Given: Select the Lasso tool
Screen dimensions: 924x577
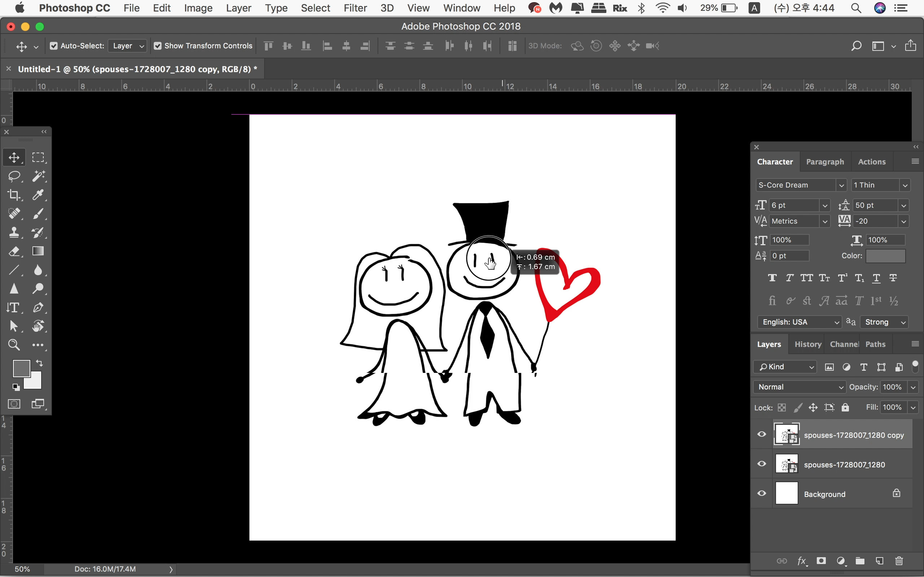Looking at the screenshot, I should pos(14,176).
